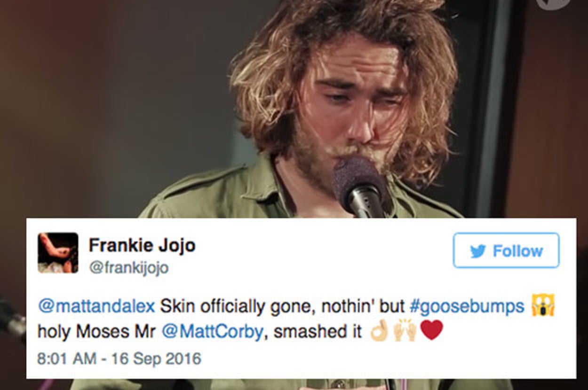Click the Follow button on the tweet
Screen dimensions: 588x390
tap(506, 250)
